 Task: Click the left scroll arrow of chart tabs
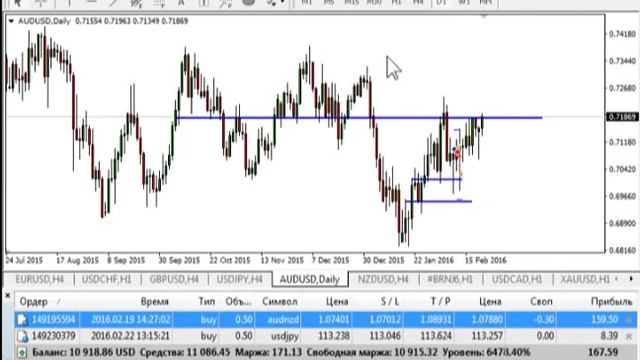(617, 279)
